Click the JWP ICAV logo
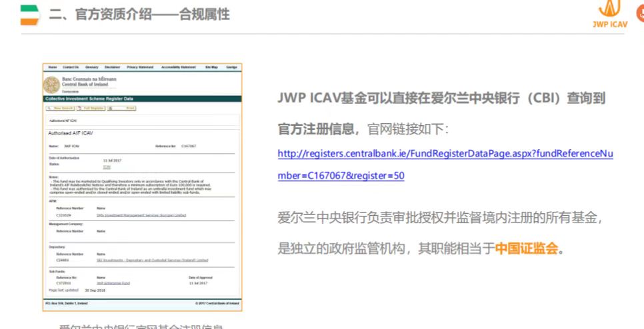644x329 pixels. coord(611,15)
